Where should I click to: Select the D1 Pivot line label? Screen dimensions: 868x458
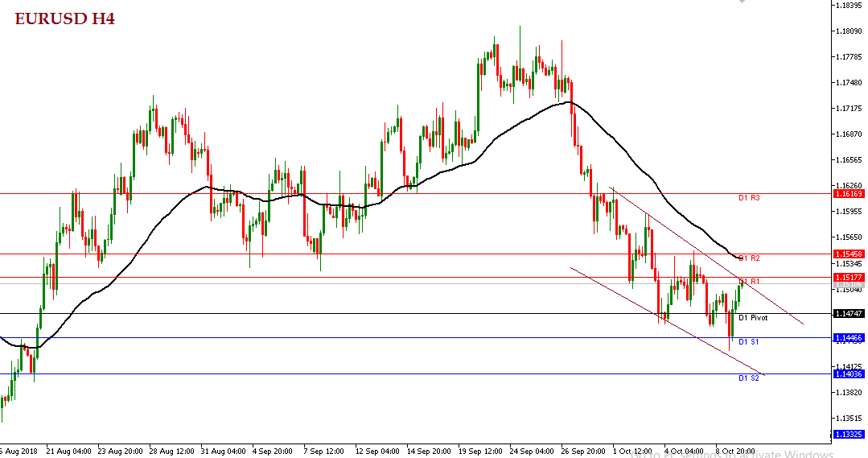tap(753, 318)
